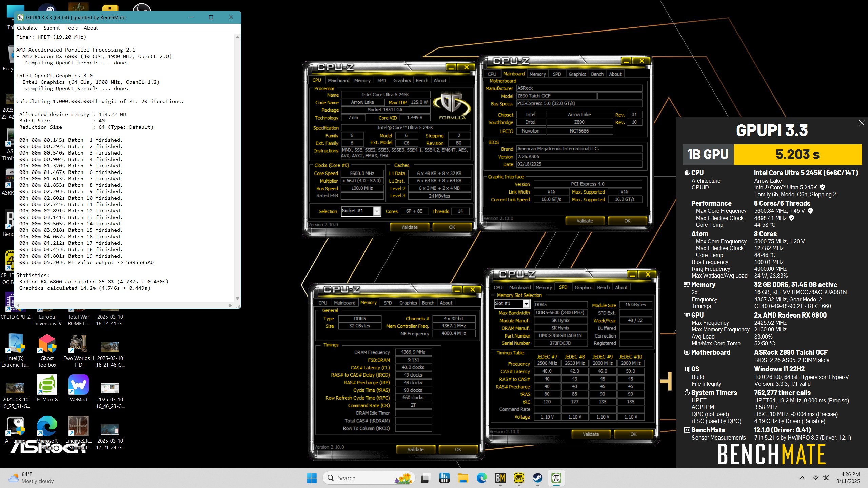This screenshot has height=488, width=868.
Task: Open BenchMate from the taskbar
Action: pyautogui.click(x=500, y=478)
